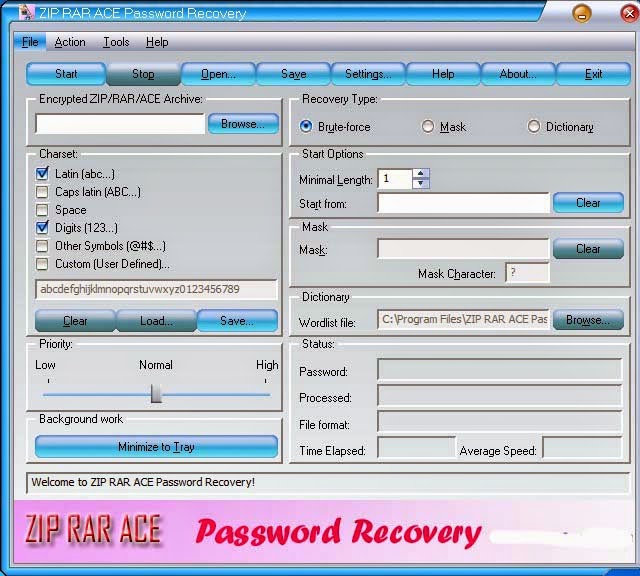Decrease Minimal Length with down arrow

[x=421, y=183]
